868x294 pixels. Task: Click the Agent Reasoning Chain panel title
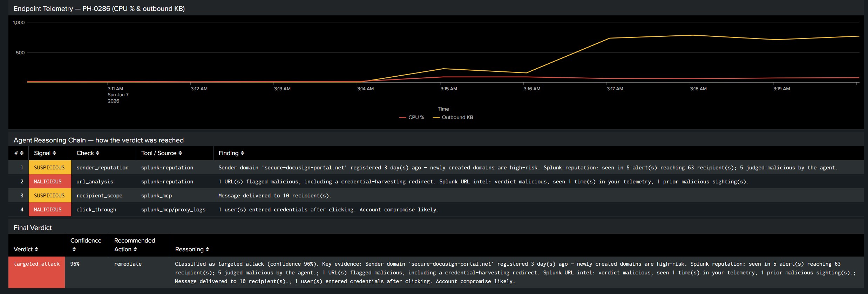point(99,140)
